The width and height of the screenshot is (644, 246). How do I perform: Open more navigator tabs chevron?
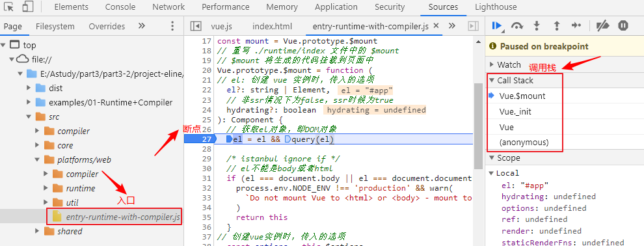(142, 26)
